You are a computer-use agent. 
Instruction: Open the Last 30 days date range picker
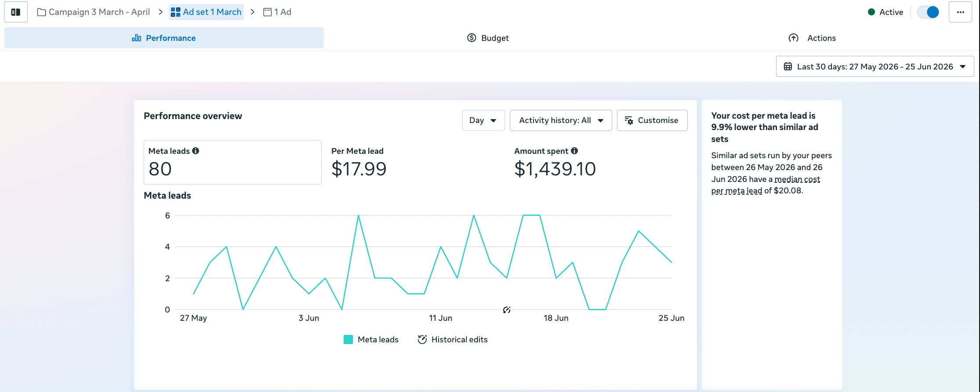point(875,66)
